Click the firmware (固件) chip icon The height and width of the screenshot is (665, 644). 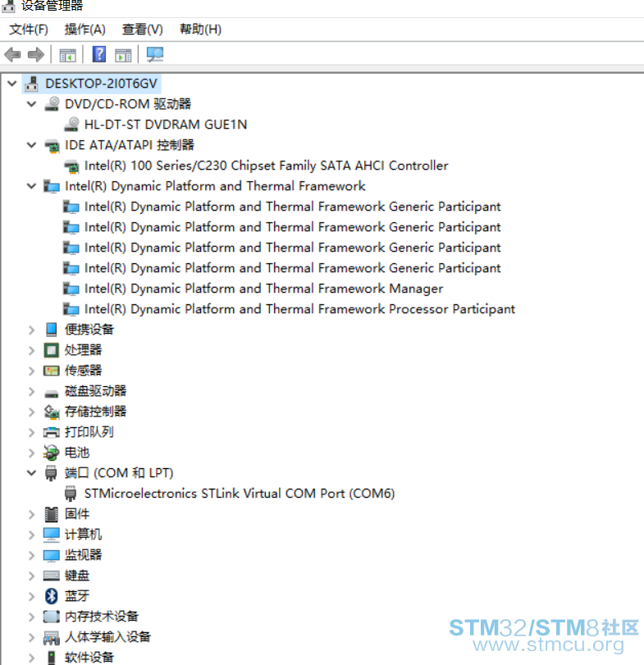(52, 514)
